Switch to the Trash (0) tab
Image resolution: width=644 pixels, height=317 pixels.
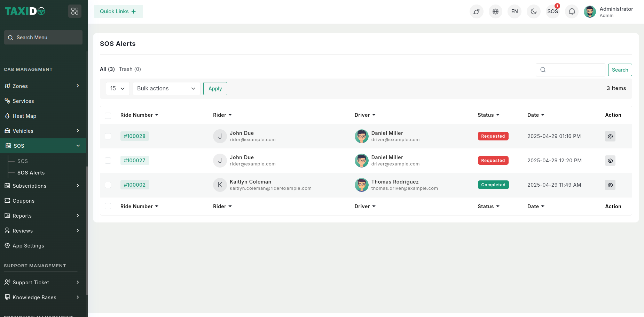pos(130,69)
